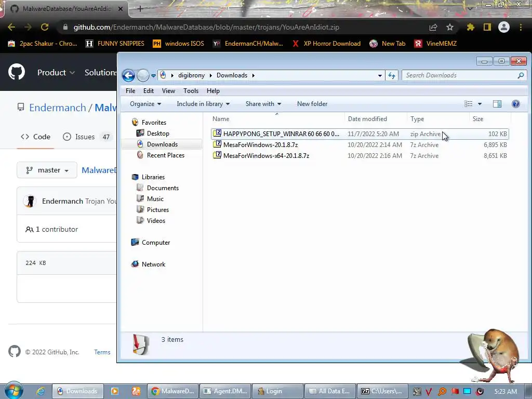Open GitHub Product dropdown menu
The height and width of the screenshot is (399, 532).
(56, 73)
